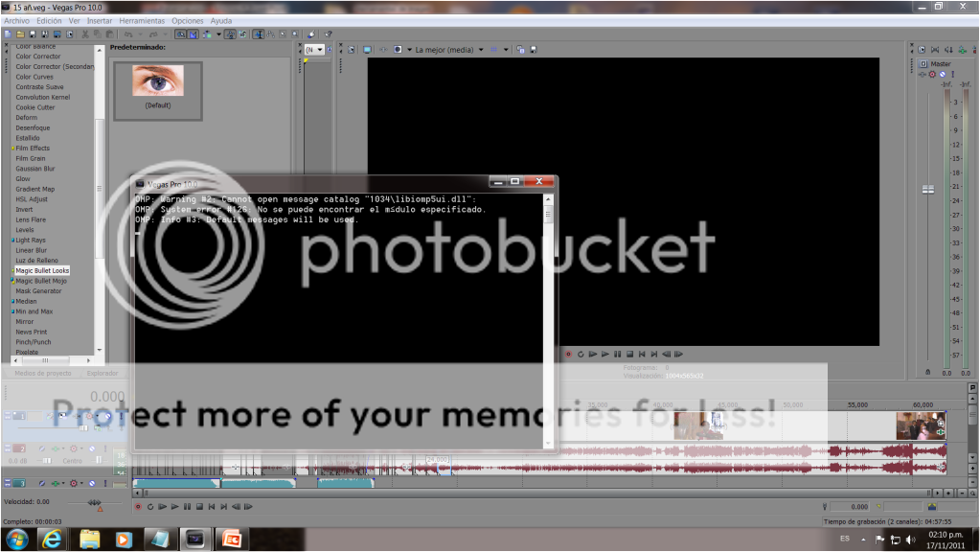Screen dimensions: 980x552
Task: Switch to the Explorador tab
Action: tap(103, 373)
